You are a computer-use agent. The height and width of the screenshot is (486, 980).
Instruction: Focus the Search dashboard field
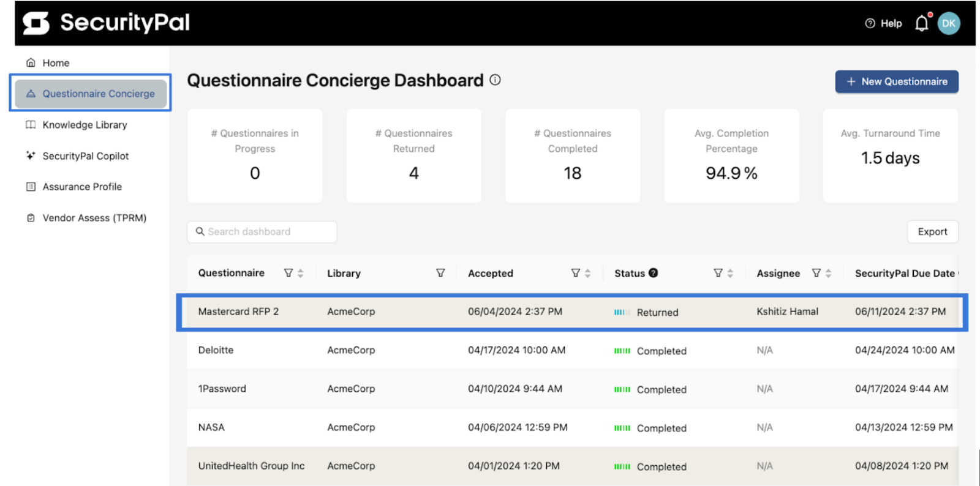(x=262, y=231)
